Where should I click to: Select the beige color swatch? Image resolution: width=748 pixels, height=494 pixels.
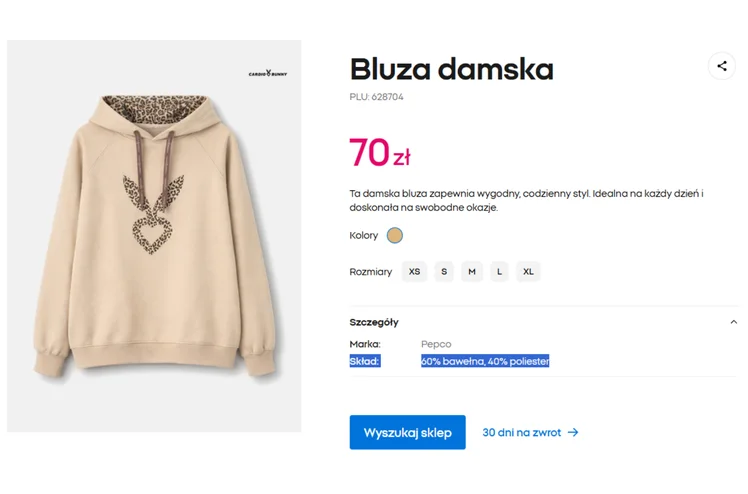pyautogui.click(x=394, y=236)
